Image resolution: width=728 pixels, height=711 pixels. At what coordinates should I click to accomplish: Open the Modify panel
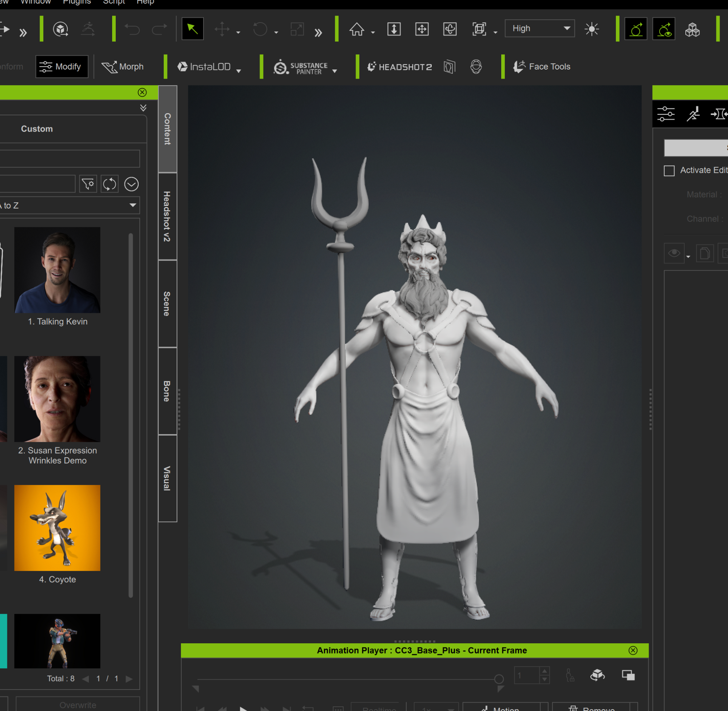pyautogui.click(x=62, y=67)
